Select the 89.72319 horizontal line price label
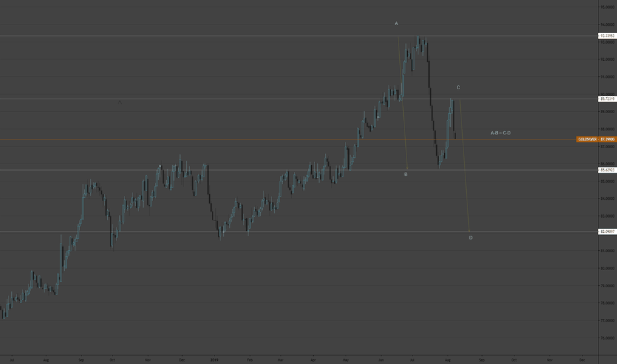617x364 pixels. point(607,99)
